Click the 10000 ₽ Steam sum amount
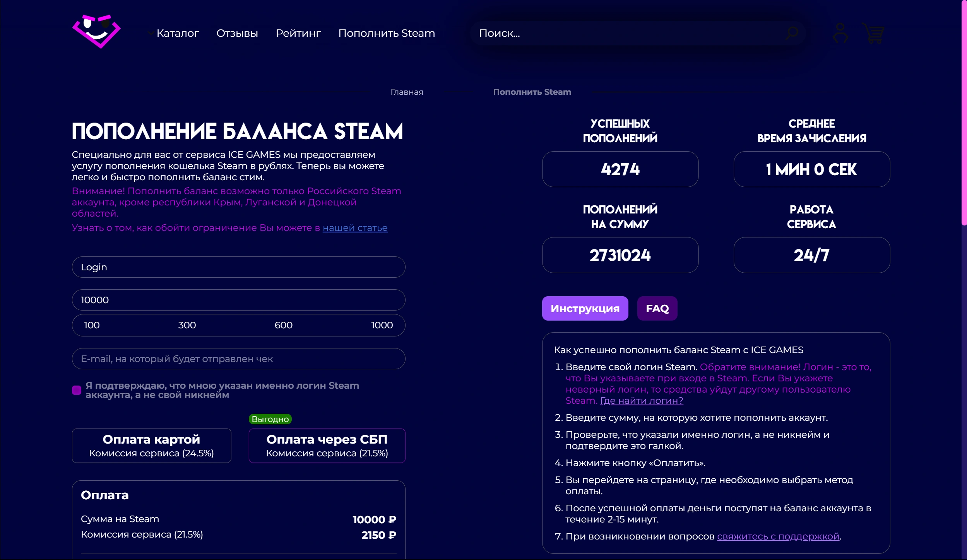The image size is (967, 560). point(374,519)
